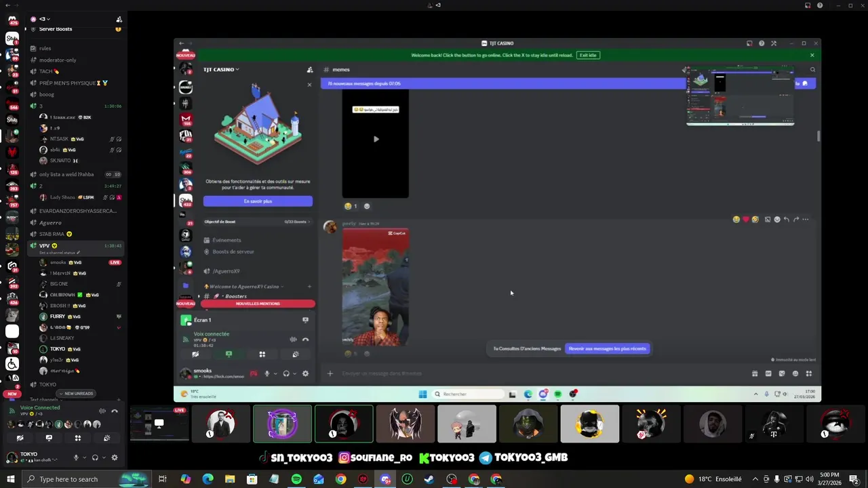This screenshot has height=488, width=868.
Task: Select the LIVE stream preview tile
Action: 159,424
